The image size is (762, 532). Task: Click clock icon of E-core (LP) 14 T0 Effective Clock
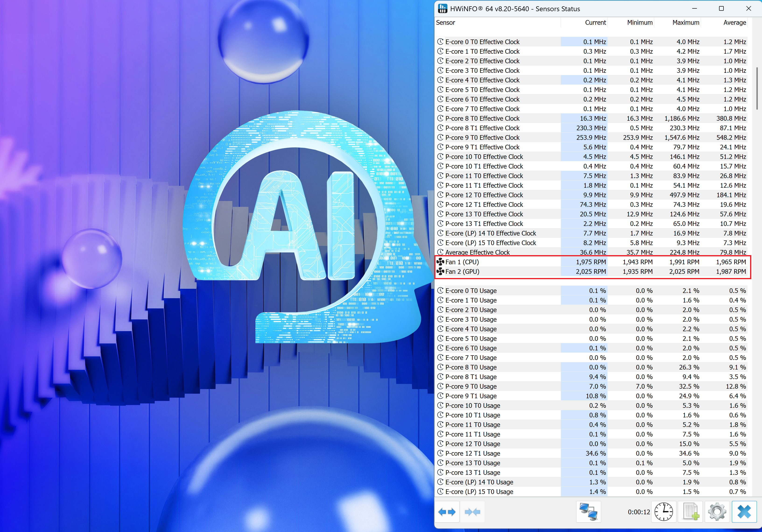(440, 233)
